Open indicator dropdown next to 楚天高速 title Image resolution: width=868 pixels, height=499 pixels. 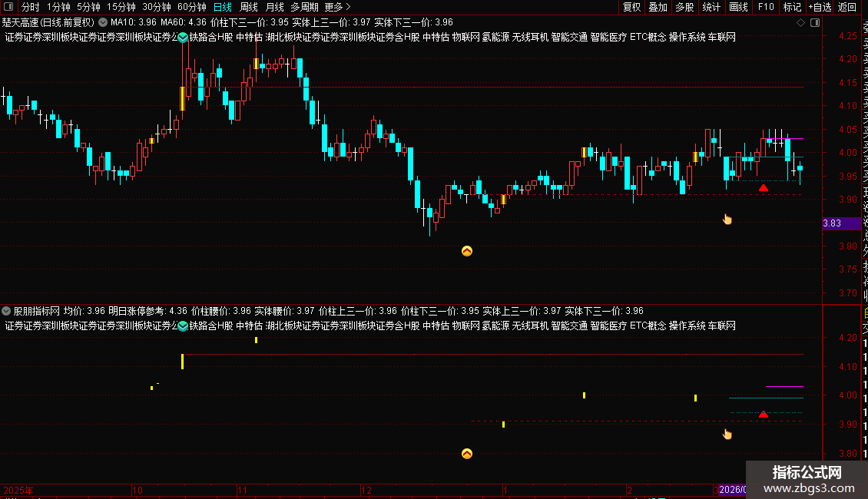[x=103, y=23]
